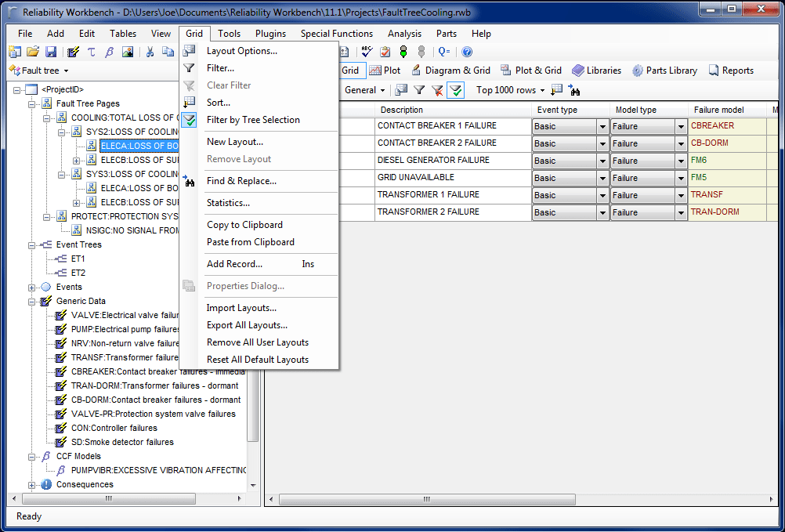The height and width of the screenshot is (532, 785).
Task: Click the beta CCF model toolbar icon
Action: click(109, 52)
